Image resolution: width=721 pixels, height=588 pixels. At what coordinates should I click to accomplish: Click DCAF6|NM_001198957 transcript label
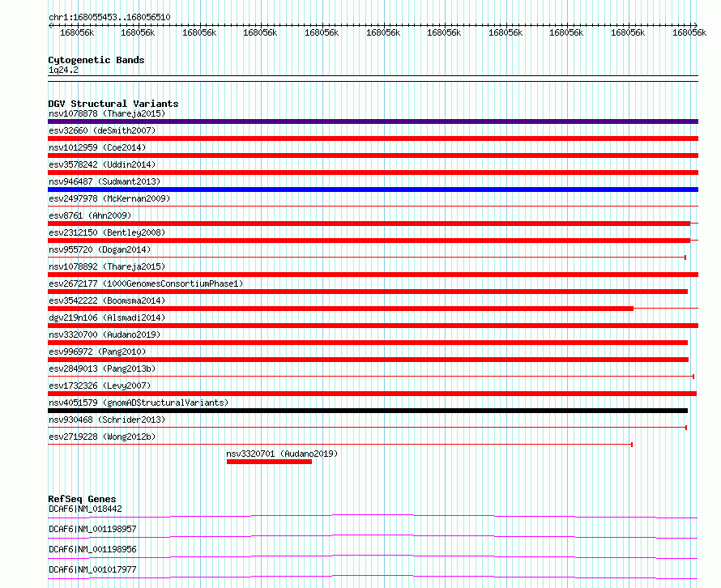point(92,529)
